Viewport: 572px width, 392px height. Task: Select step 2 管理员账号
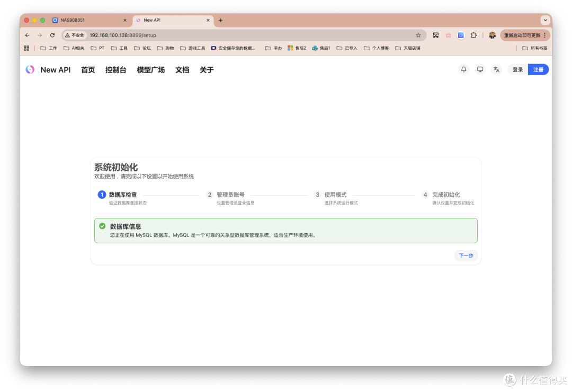click(230, 198)
